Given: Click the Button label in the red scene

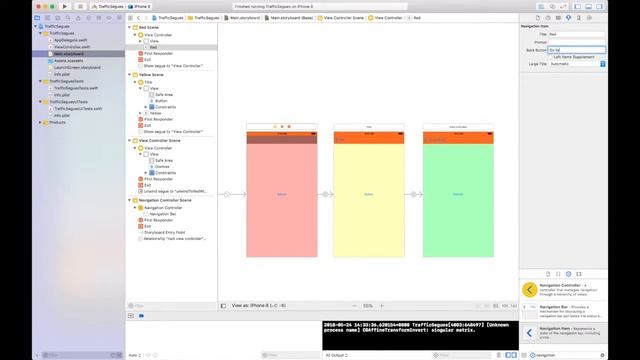Looking at the screenshot, I should pyautogui.click(x=282, y=194).
